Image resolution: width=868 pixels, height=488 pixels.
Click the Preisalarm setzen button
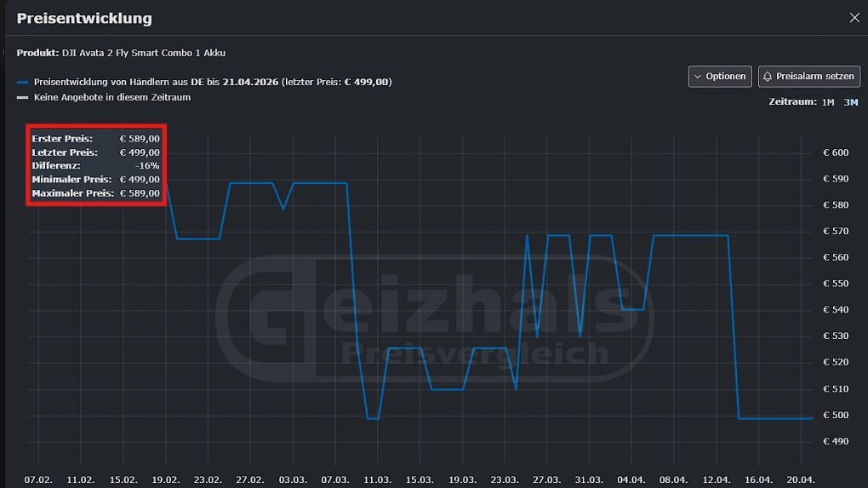tap(808, 77)
